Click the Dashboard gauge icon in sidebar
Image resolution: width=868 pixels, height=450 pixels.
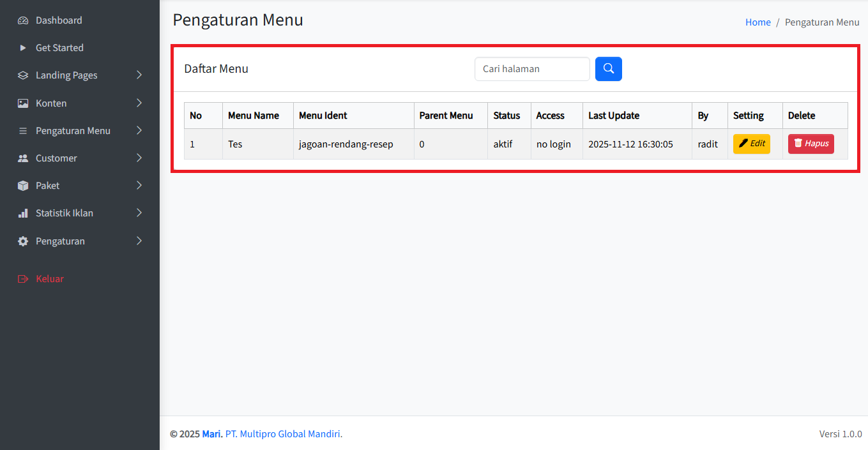click(x=23, y=20)
